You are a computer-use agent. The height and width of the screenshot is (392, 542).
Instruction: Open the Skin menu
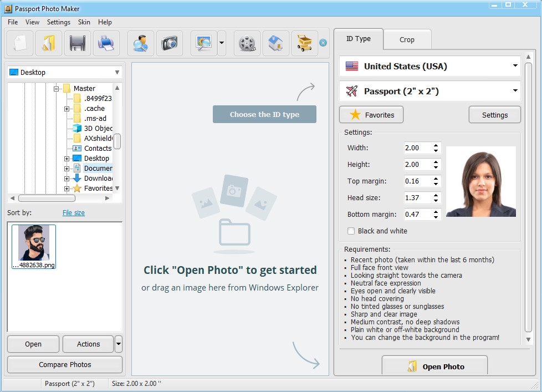point(84,22)
